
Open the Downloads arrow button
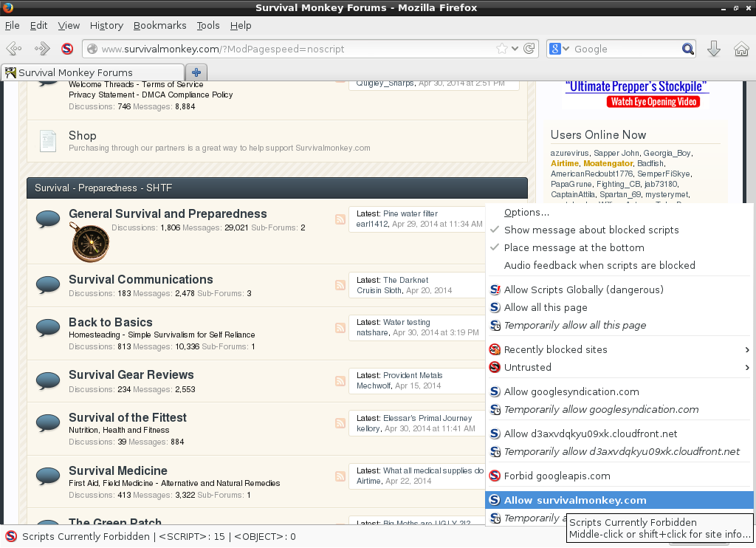click(714, 49)
